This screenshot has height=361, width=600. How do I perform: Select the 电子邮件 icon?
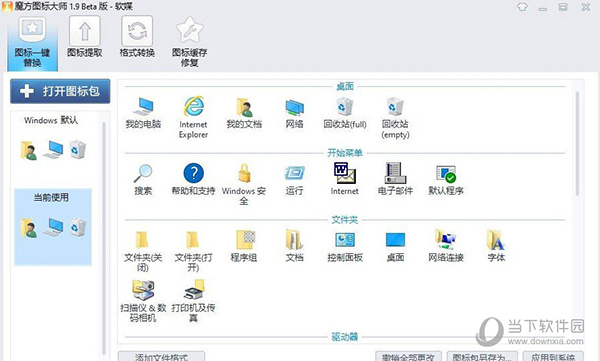395,179
